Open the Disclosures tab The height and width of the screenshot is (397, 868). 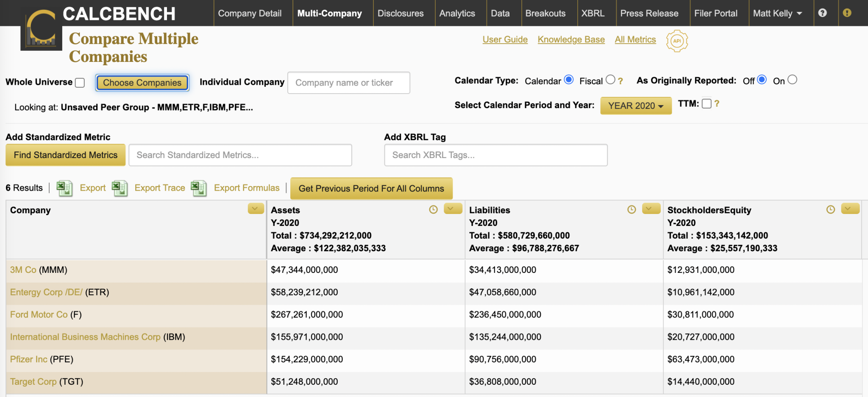(x=400, y=13)
